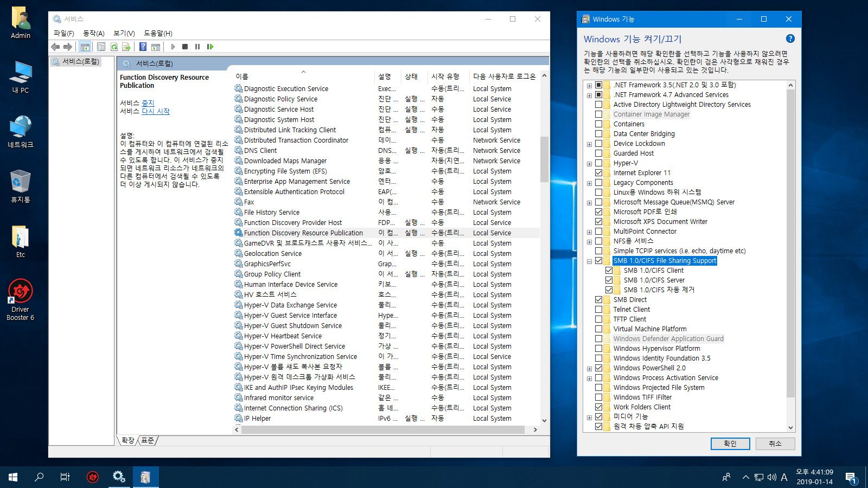
Task: Open the action center notification icon
Action: point(851,477)
